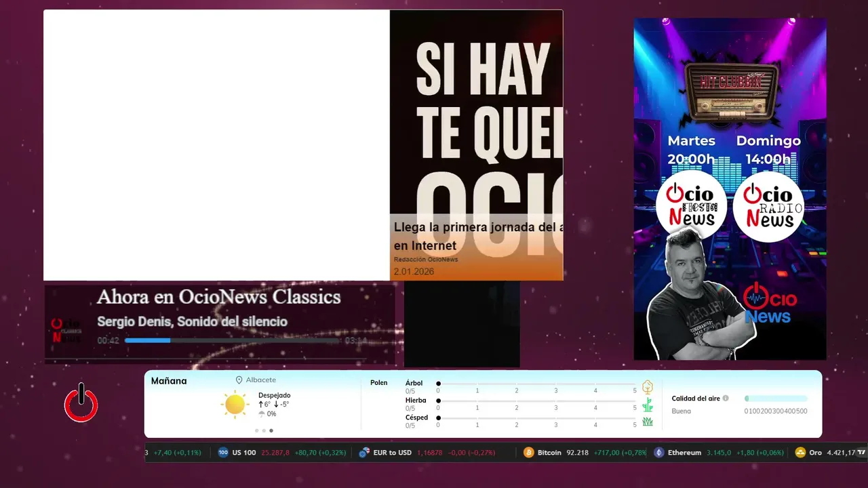Screen dimensions: 868x488
Task: Click the Bitcoin ticker icon
Action: click(x=529, y=453)
